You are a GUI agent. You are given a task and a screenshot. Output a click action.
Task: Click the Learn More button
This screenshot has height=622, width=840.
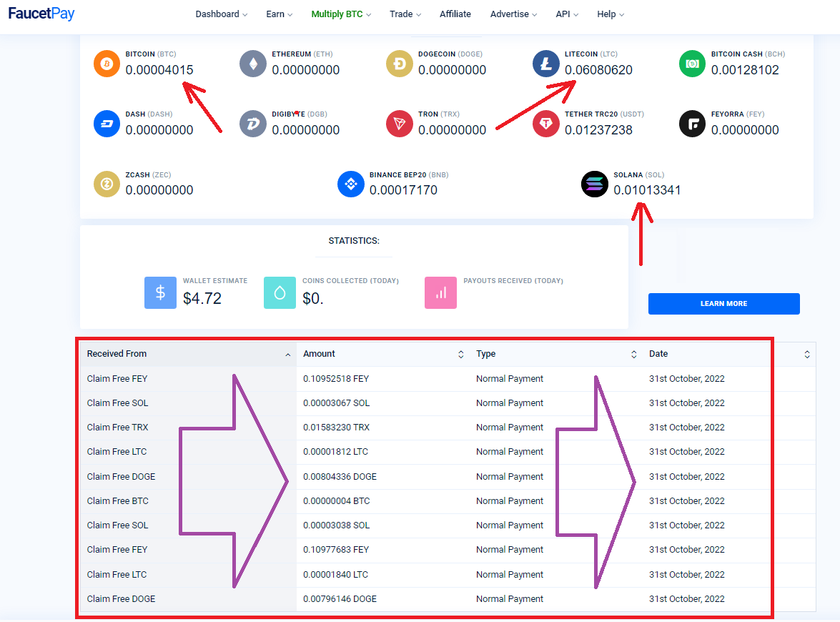[x=723, y=303]
